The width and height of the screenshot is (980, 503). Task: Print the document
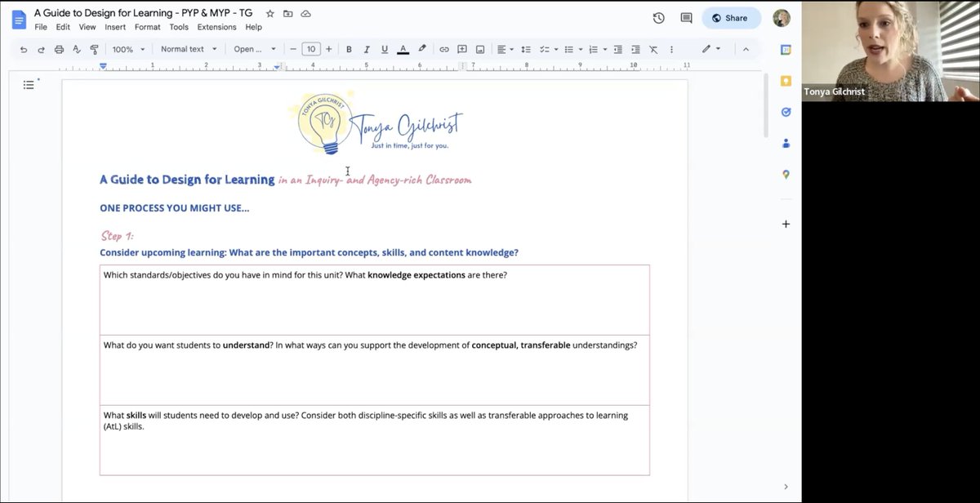tap(59, 49)
